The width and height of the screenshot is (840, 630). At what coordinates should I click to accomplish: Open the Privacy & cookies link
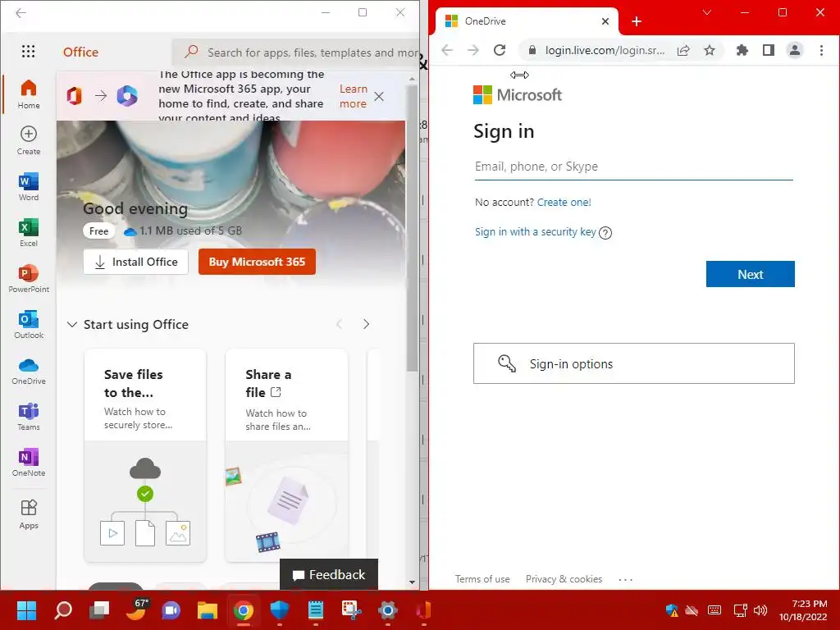tap(564, 579)
